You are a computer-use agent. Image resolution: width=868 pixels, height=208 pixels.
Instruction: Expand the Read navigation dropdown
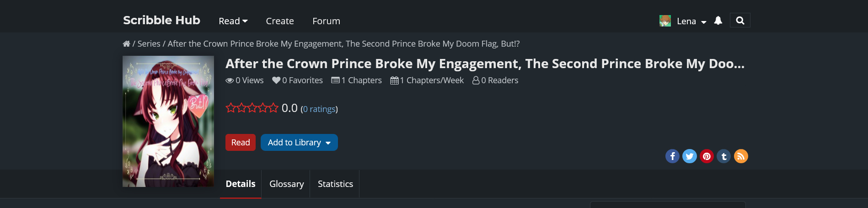click(x=233, y=21)
